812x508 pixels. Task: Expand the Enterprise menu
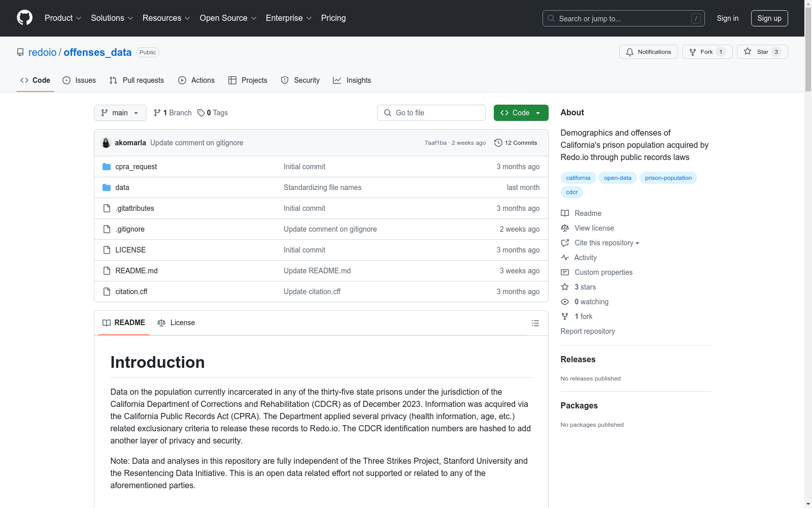coord(289,18)
